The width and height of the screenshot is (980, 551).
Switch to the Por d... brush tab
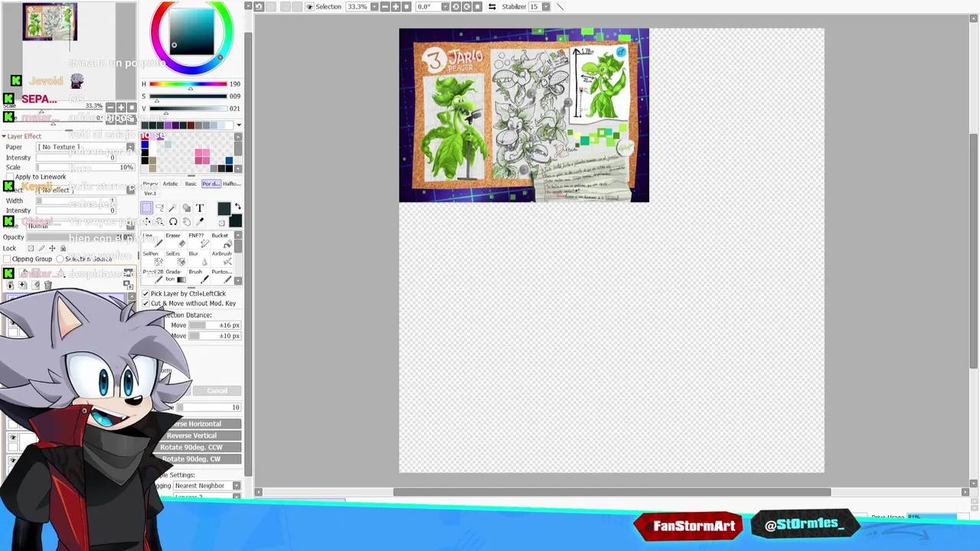coord(211,184)
